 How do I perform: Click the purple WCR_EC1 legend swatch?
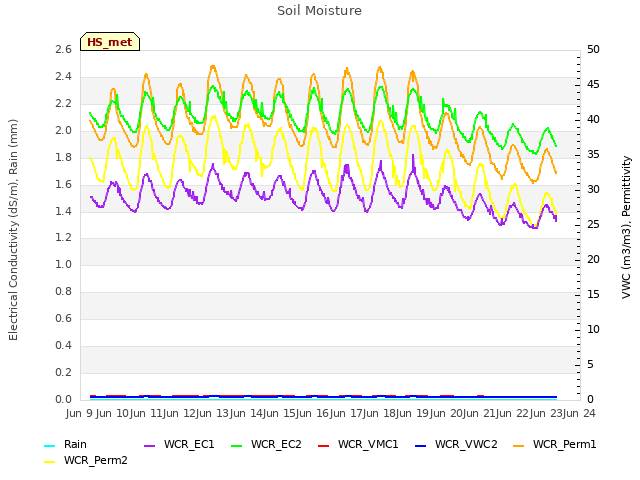(150, 445)
